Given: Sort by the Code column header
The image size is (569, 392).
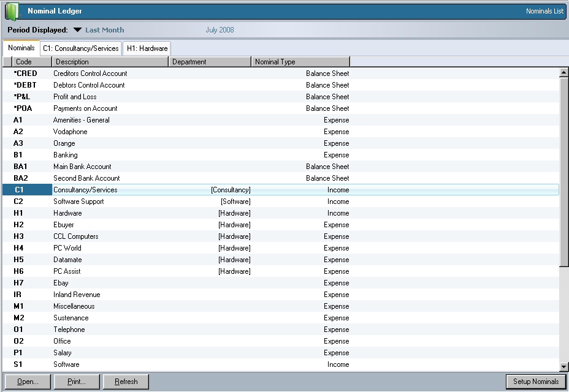Looking at the screenshot, I should [x=31, y=62].
